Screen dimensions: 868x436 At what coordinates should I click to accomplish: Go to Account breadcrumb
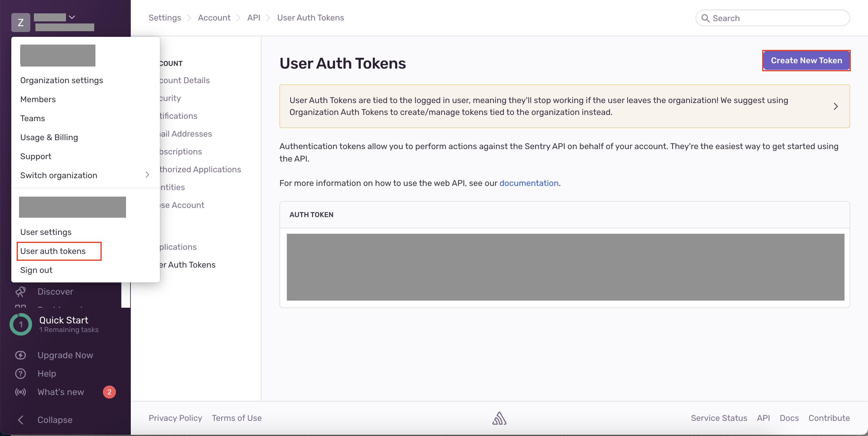click(214, 18)
